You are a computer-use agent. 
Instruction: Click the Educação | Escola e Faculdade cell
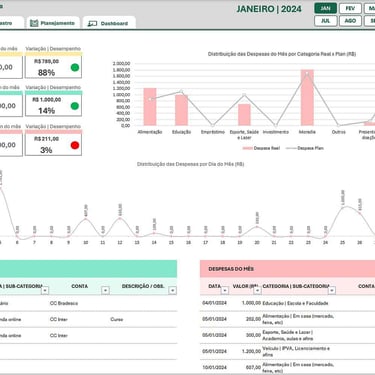pyautogui.click(x=295, y=303)
